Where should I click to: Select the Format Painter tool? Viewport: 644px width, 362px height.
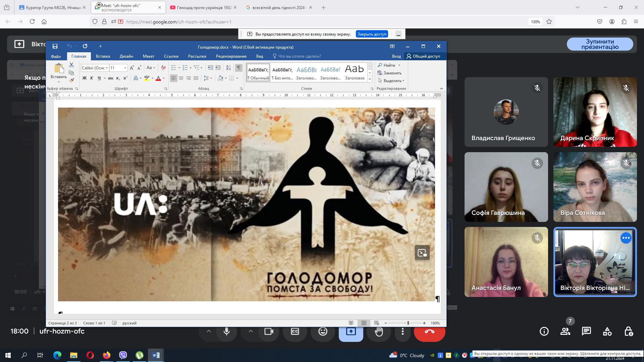coord(71,80)
